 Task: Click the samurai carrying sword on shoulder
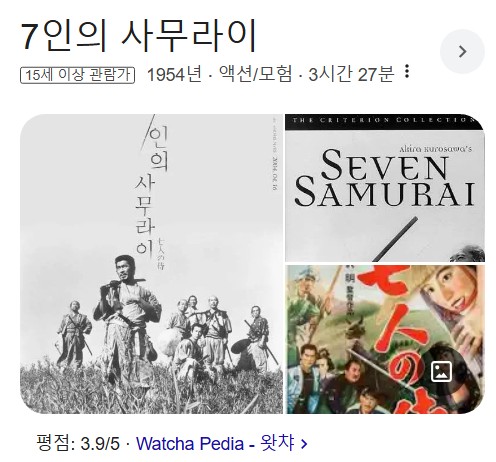point(128,317)
